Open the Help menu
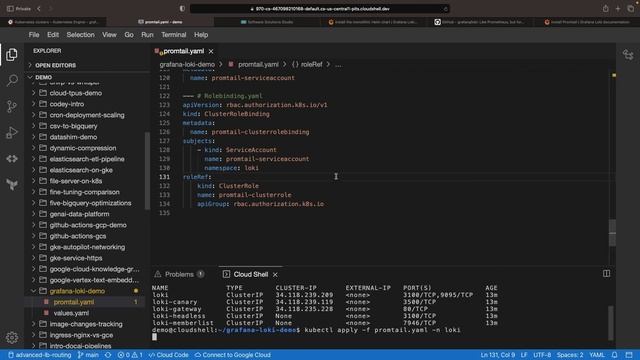640x360 pixels. coord(201,35)
